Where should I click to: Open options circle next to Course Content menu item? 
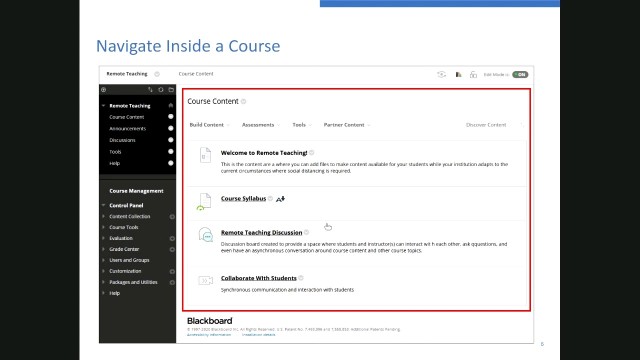point(171,117)
